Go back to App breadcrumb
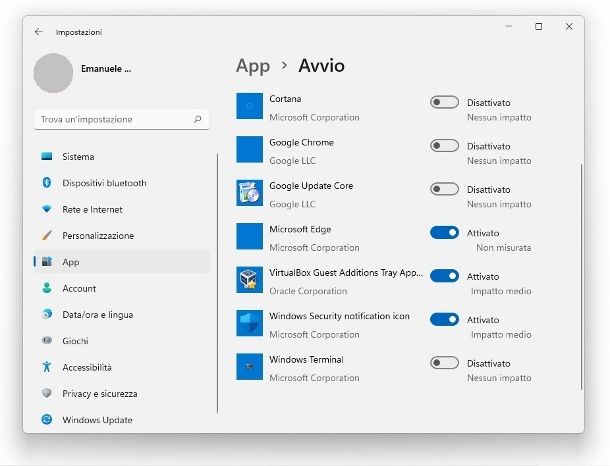The height and width of the screenshot is (466, 610). click(x=253, y=66)
